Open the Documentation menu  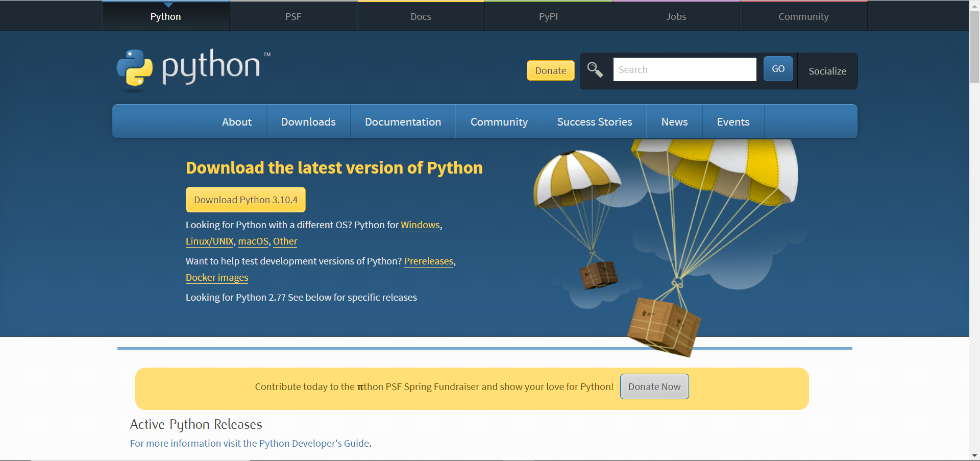point(403,122)
